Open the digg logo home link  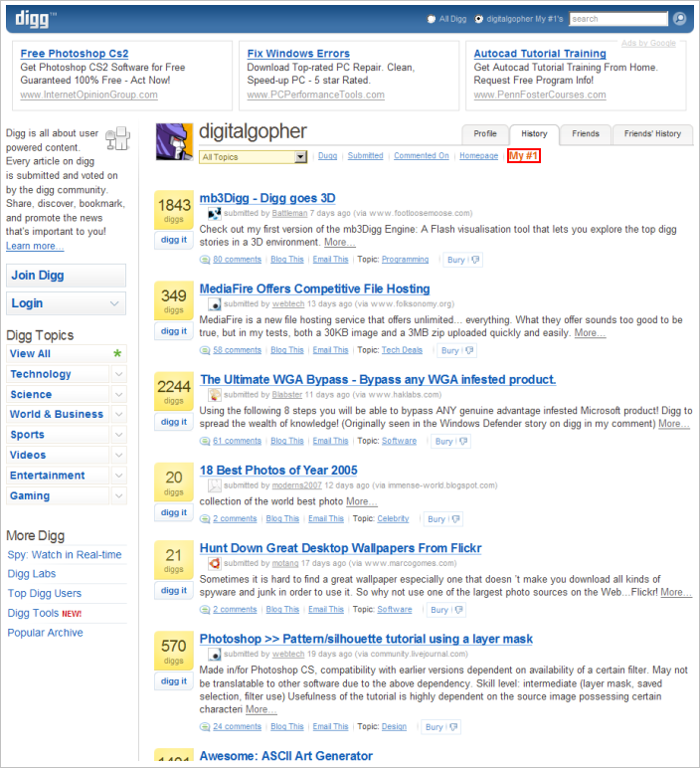(x=35, y=19)
